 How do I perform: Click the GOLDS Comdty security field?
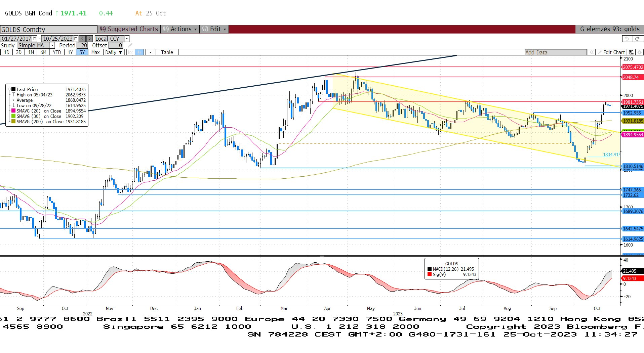49,30
